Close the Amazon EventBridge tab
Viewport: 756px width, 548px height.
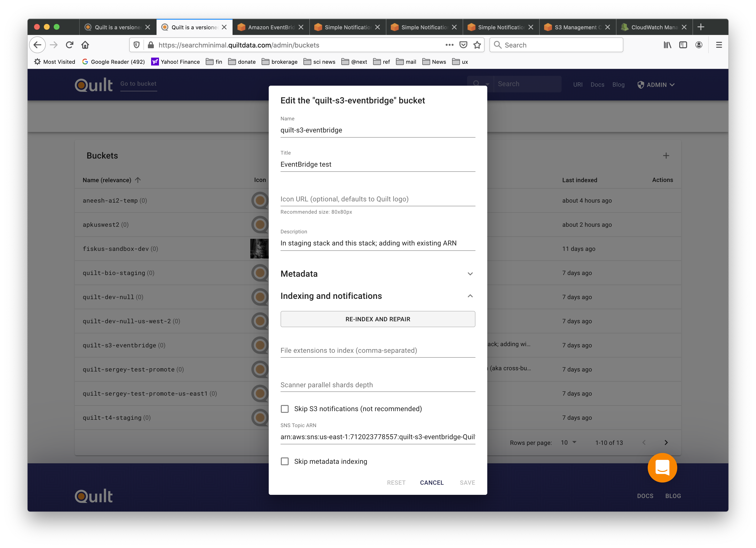click(301, 27)
